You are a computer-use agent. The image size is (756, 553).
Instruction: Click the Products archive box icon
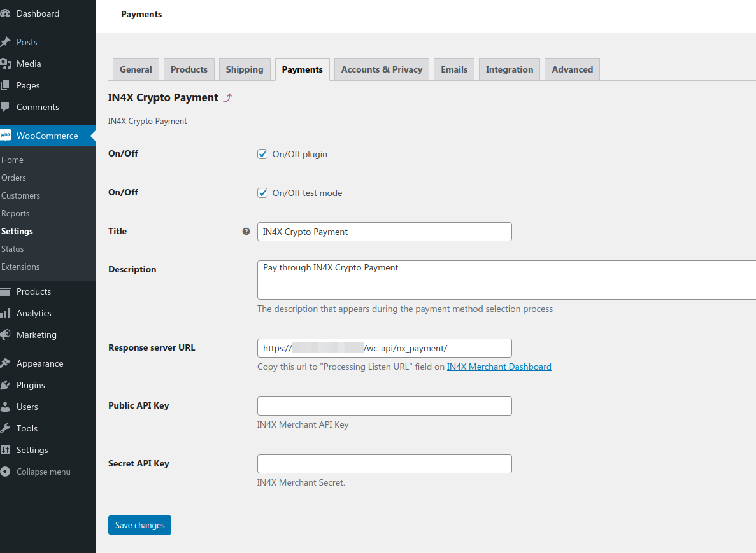(5, 291)
